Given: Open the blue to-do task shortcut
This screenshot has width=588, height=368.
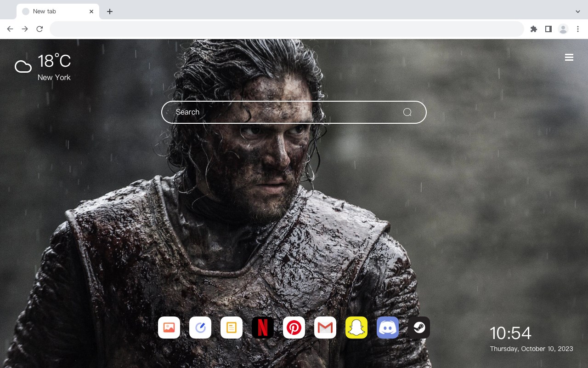Looking at the screenshot, I should point(200,328).
